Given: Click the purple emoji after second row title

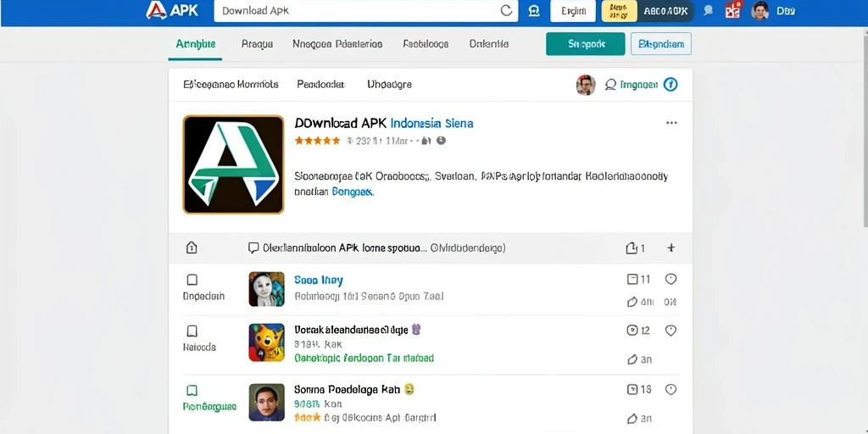Looking at the screenshot, I should click(416, 330).
